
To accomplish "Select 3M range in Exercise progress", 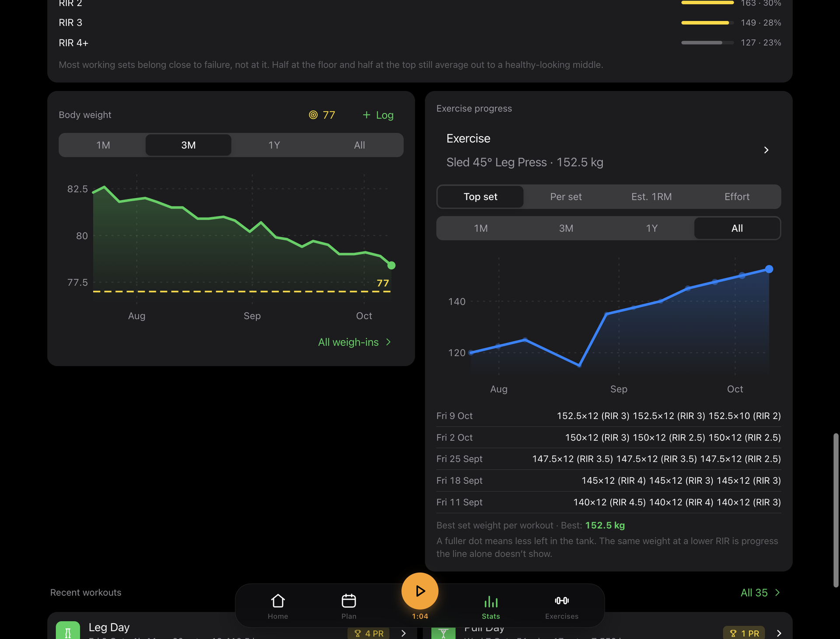I will 566,228.
